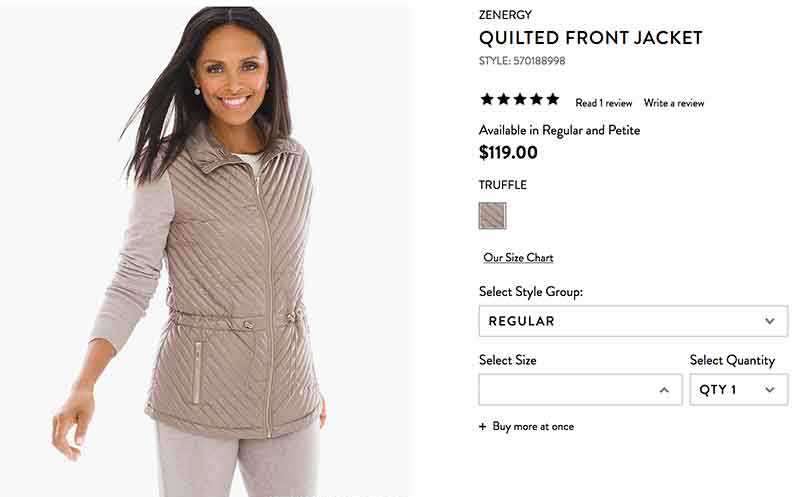Click the quantity dropdown chevron arrow

point(769,389)
